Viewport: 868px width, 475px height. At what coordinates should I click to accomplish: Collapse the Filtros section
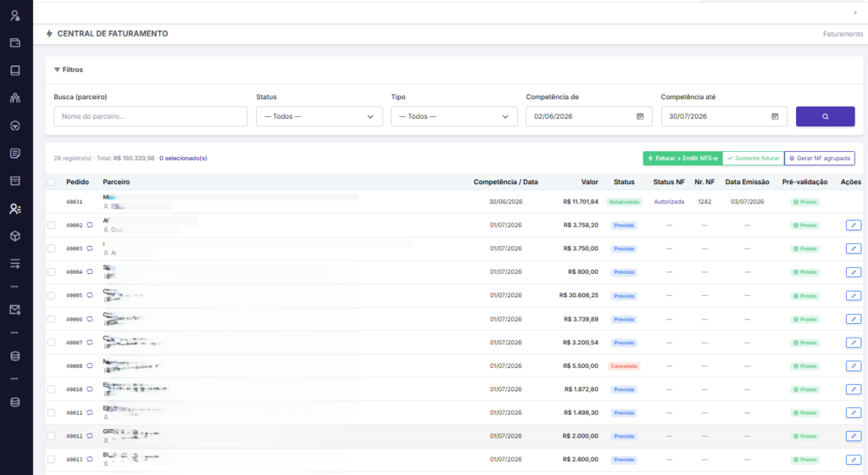69,70
